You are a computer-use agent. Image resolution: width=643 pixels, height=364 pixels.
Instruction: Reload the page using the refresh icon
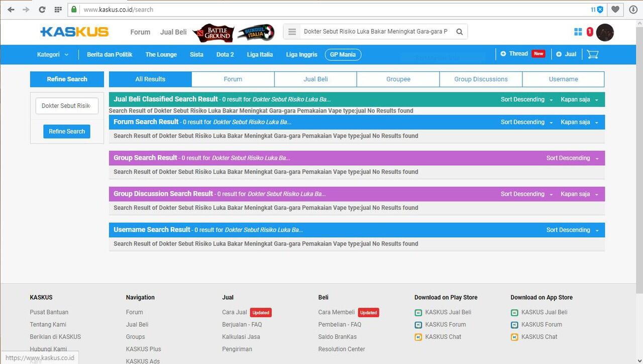click(x=42, y=10)
